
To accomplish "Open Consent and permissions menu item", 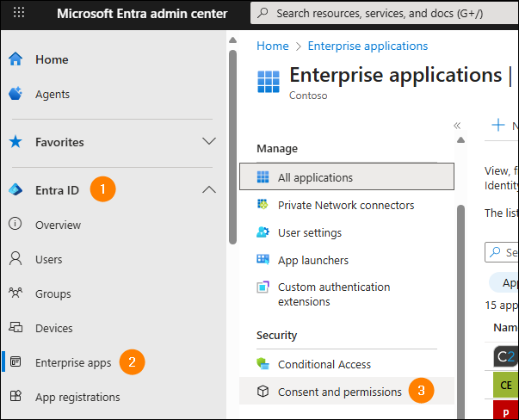I will point(339,392).
